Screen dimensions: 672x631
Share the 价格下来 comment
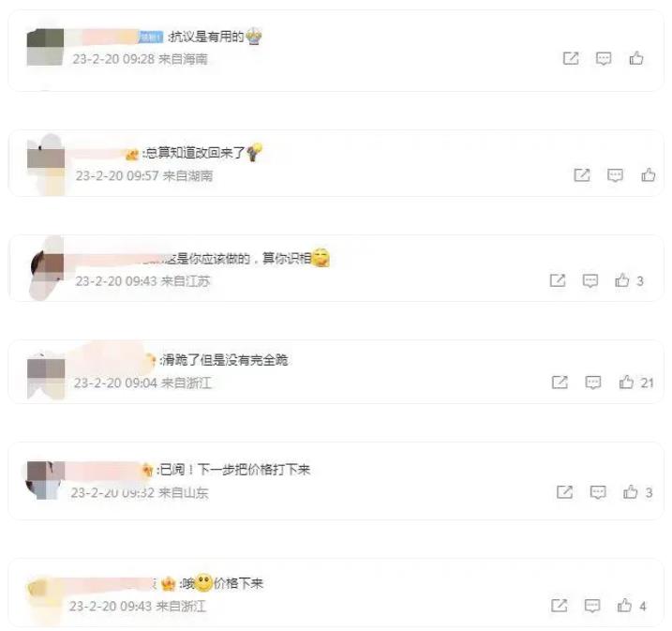point(559,606)
